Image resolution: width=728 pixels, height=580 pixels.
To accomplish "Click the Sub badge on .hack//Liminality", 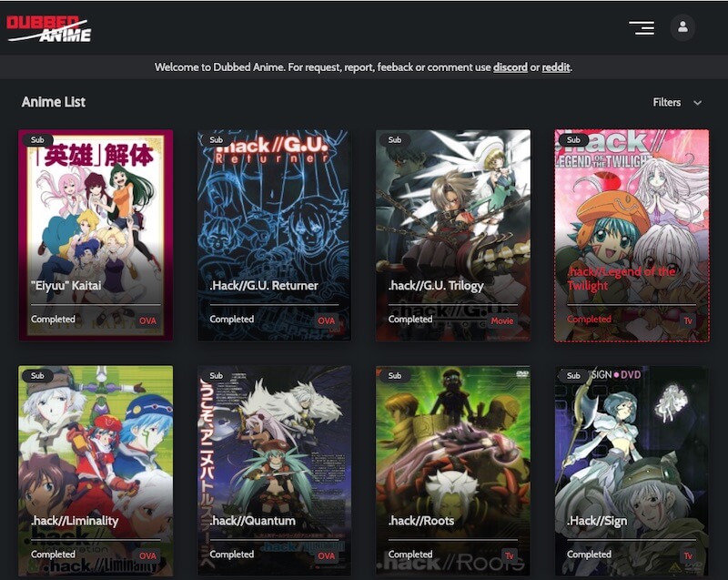I will pos(37,376).
